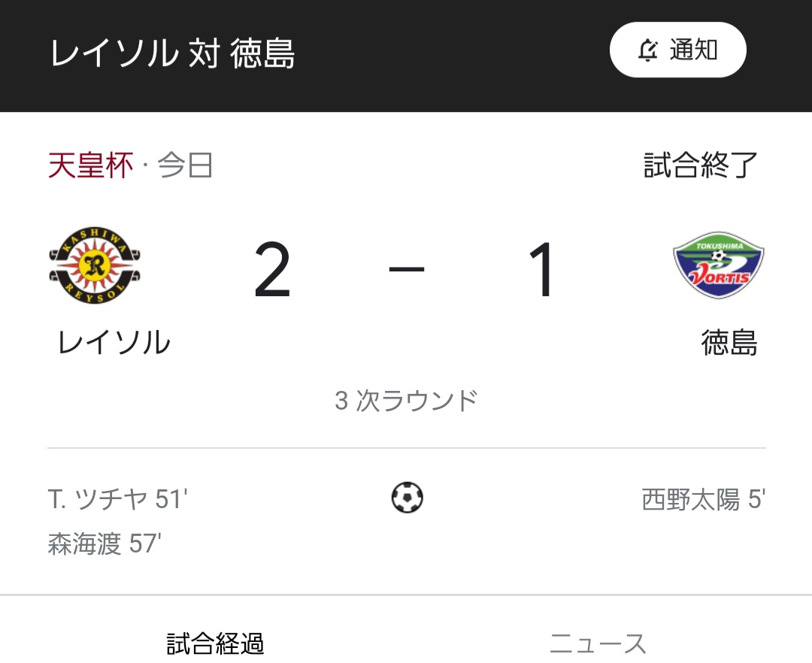Tap the 通知 notification button

click(678, 50)
